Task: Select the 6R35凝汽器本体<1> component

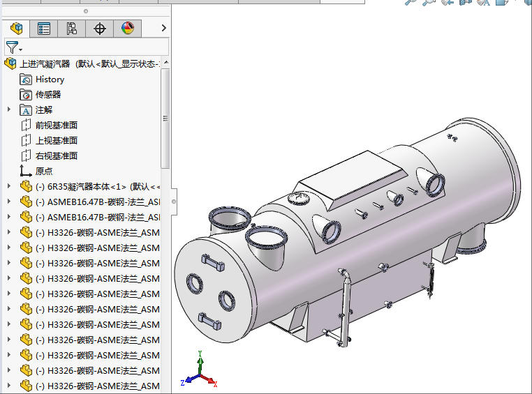Action: pos(90,186)
